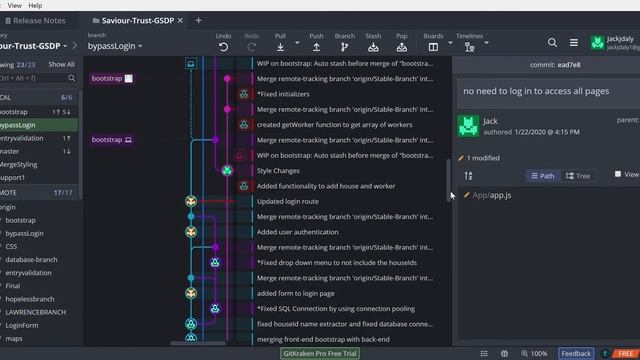Click the GitKraken Pro Free Trial button

[x=320, y=353]
